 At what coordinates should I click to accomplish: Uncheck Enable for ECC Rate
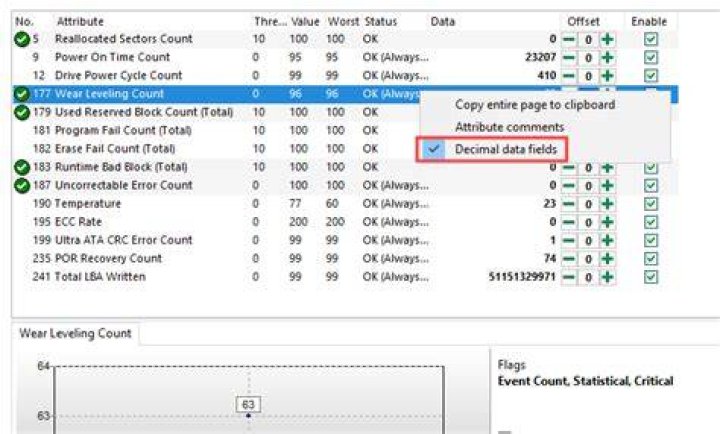pos(651,222)
